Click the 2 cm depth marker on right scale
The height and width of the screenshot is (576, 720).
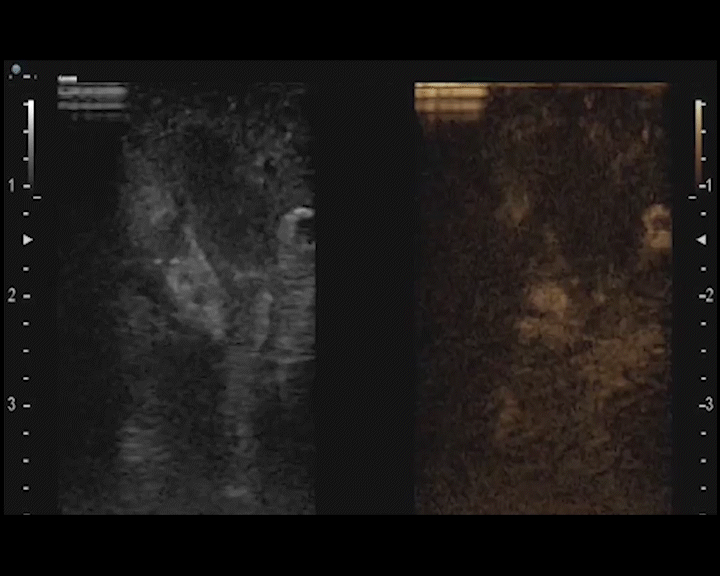[x=706, y=296]
